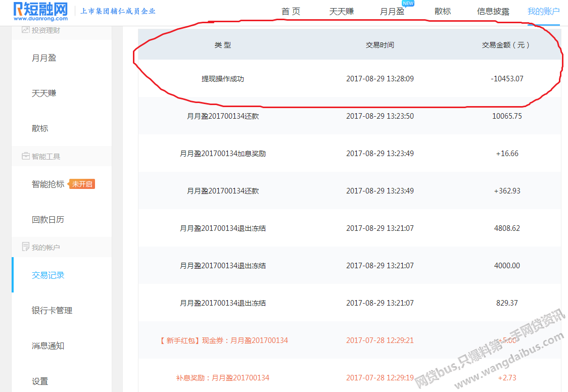Open 首页 in the top navigation
Screen dimensions: 568x392
[x=291, y=12]
